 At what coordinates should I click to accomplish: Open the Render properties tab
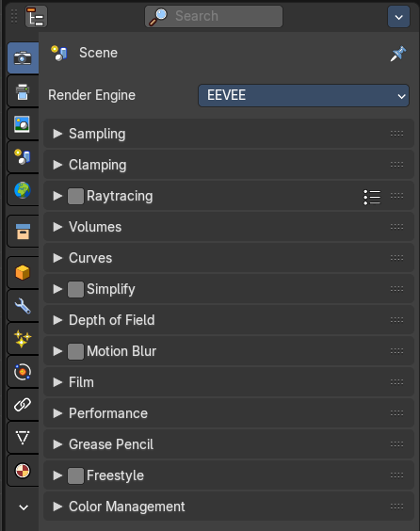click(x=23, y=58)
